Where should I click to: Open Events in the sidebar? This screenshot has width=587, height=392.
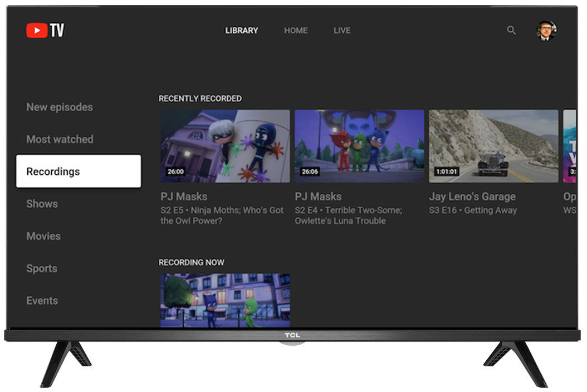click(42, 301)
